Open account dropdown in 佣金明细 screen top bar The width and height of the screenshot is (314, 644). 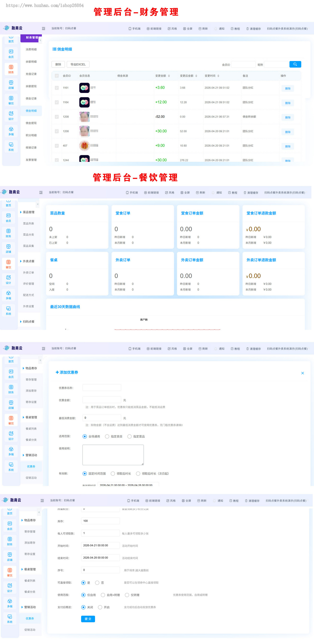(287, 29)
